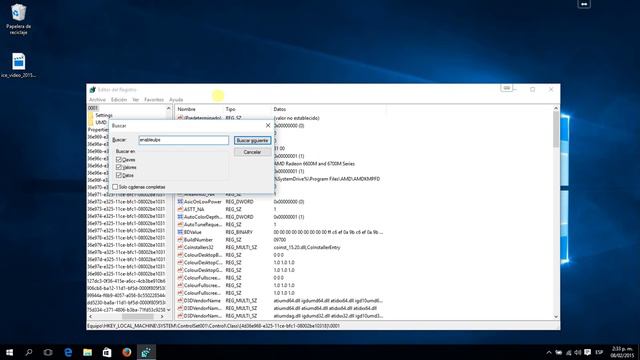Image resolution: width=640 pixels, height=360 pixels.
Task: Open the Windows Start menu
Action: (x=9, y=352)
